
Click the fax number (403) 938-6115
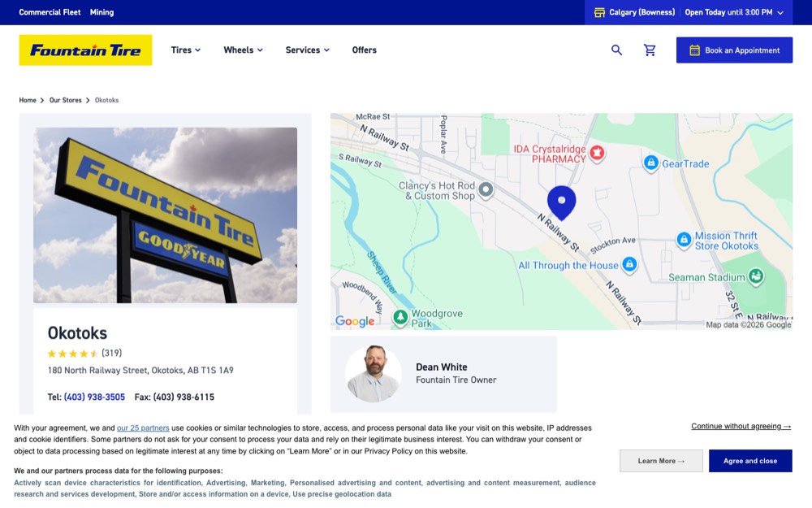pos(184,397)
